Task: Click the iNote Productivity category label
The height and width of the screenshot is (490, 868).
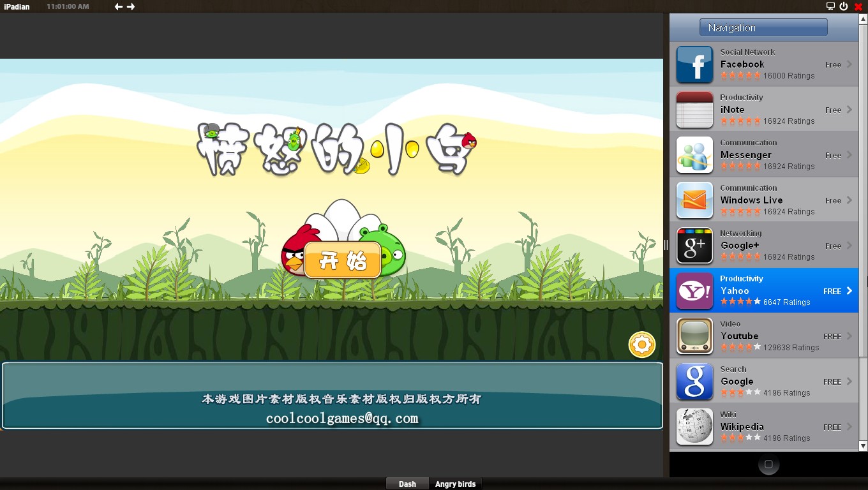Action: (x=742, y=98)
